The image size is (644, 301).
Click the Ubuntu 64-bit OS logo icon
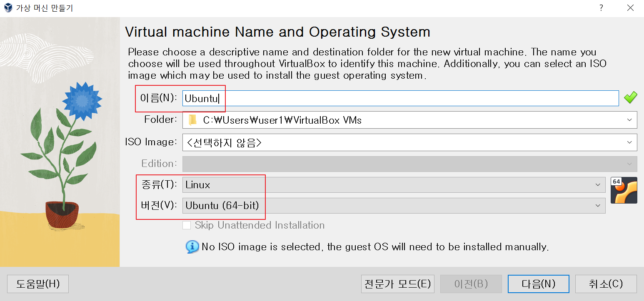624,190
